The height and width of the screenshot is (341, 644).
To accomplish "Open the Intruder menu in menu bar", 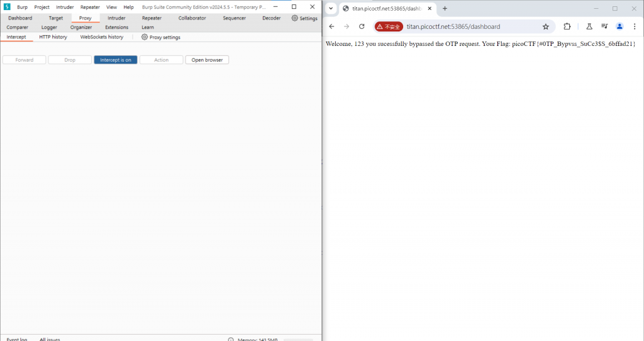I will tap(65, 7).
